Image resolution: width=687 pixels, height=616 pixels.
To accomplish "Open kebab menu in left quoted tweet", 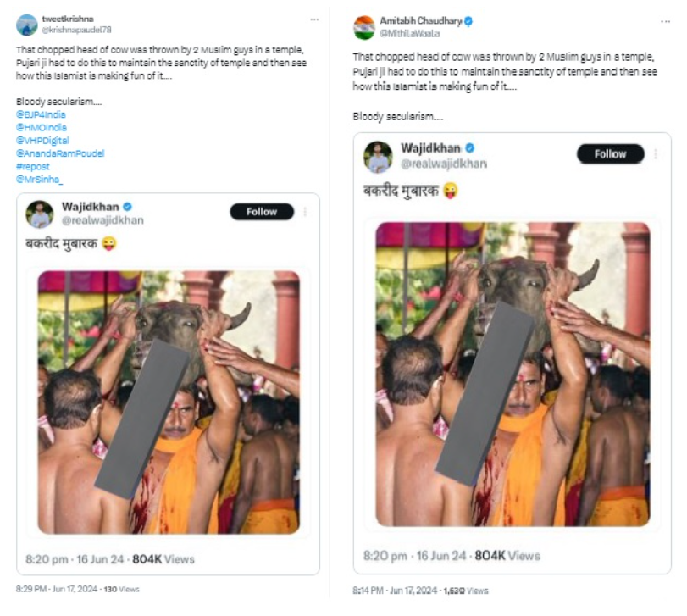I will pyautogui.click(x=305, y=212).
